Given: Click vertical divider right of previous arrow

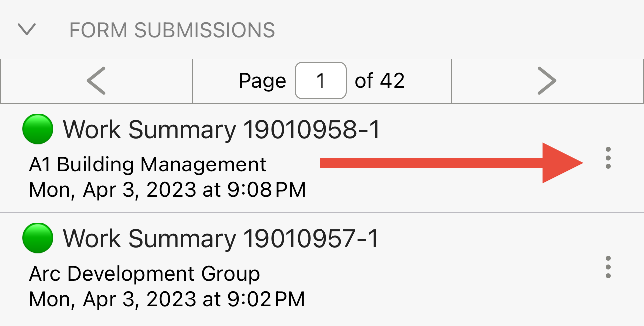Looking at the screenshot, I should pos(193,81).
